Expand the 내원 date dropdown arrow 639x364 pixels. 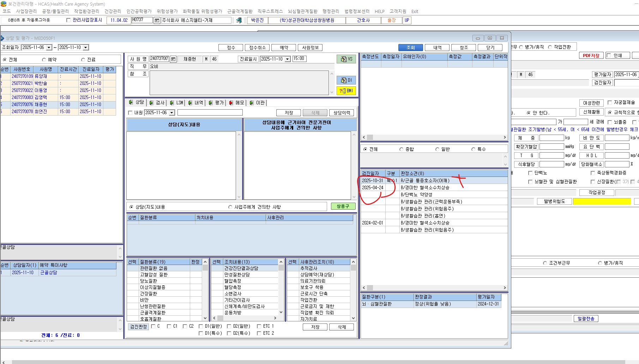(x=172, y=113)
